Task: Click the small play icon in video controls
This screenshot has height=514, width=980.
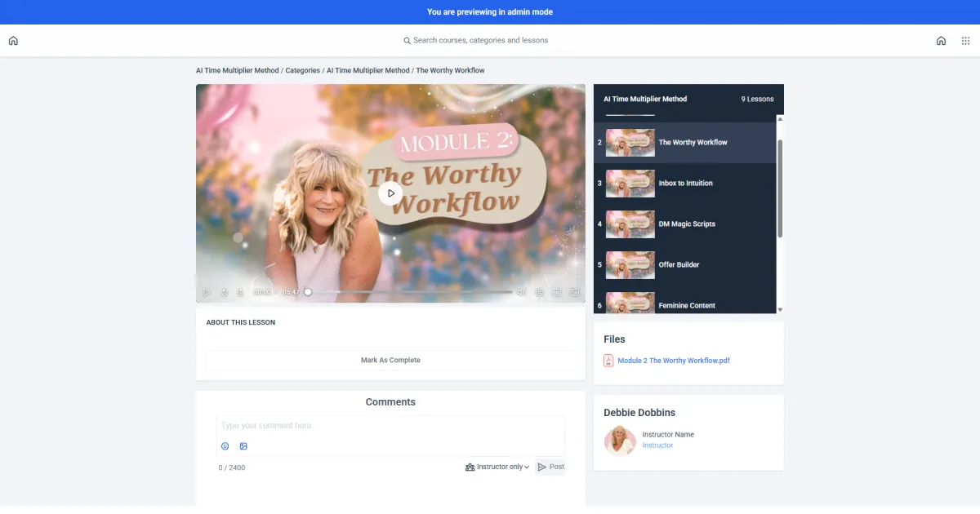Action: 206,292
